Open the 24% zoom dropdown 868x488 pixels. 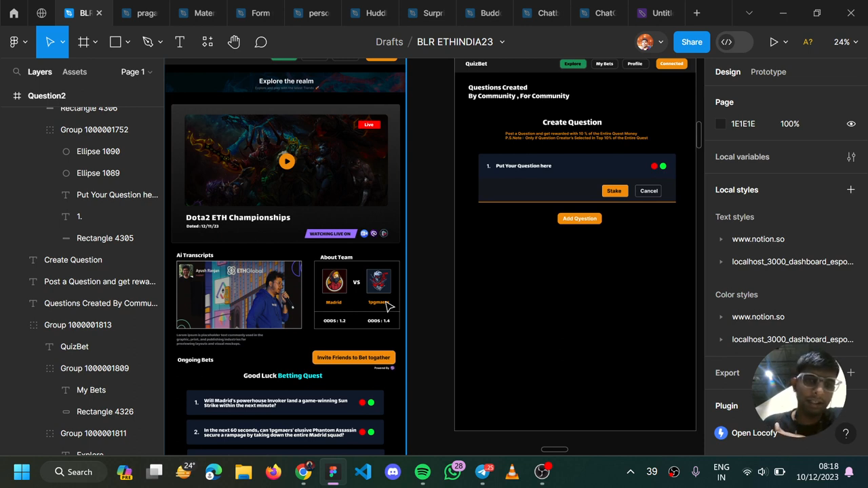click(846, 42)
